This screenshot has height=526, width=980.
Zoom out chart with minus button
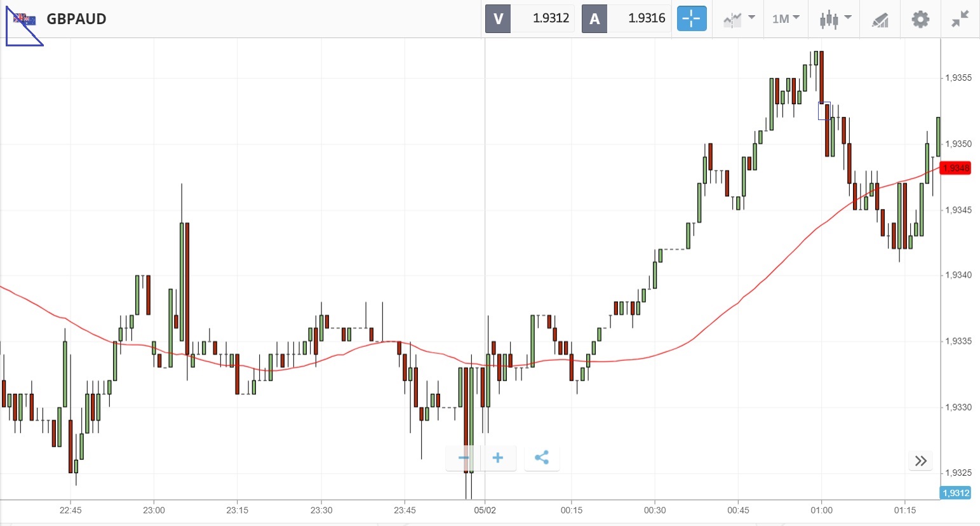click(464, 458)
